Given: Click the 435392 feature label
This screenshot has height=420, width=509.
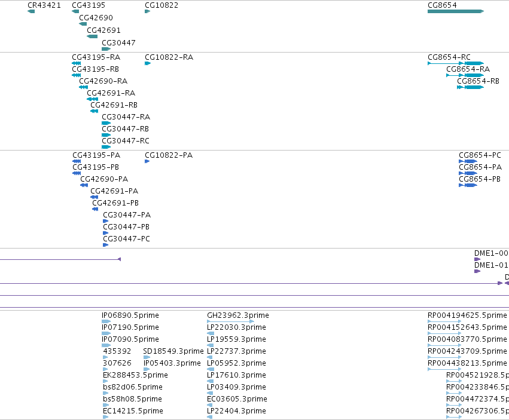Looking at the screenshot, I should click(117, 351).
